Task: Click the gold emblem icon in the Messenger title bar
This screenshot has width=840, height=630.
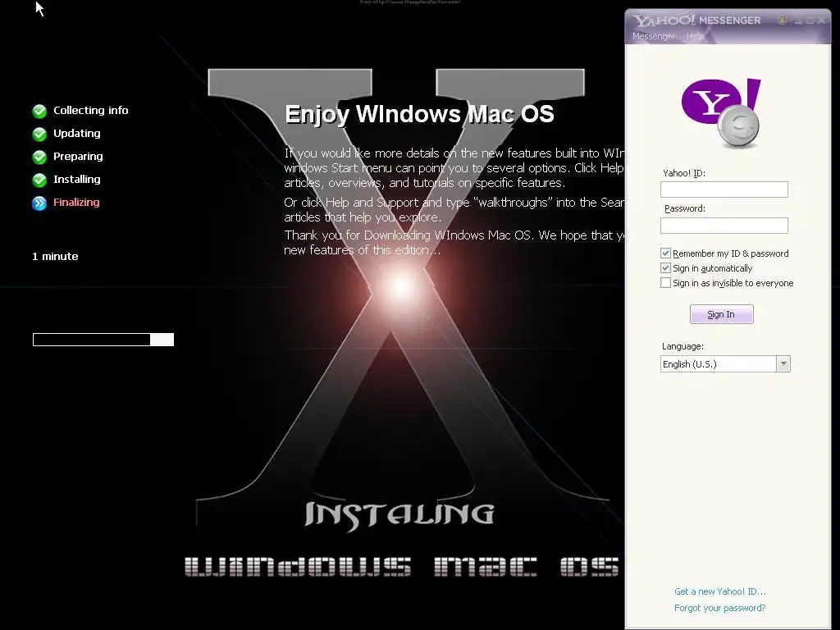Action: (782, 21)
